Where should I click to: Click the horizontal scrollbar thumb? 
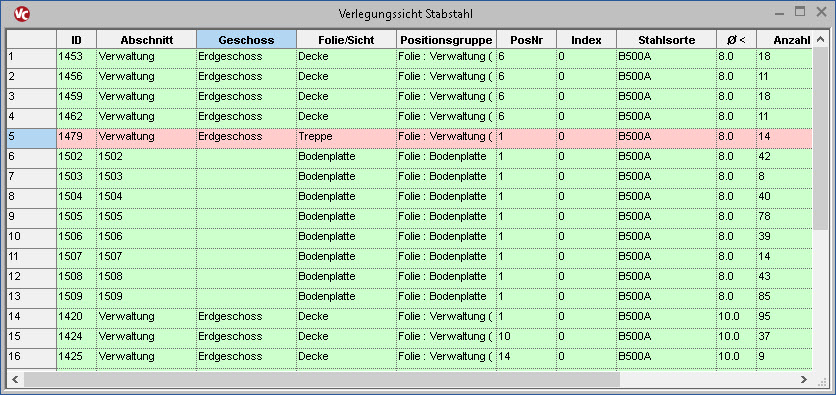point(322,380)
